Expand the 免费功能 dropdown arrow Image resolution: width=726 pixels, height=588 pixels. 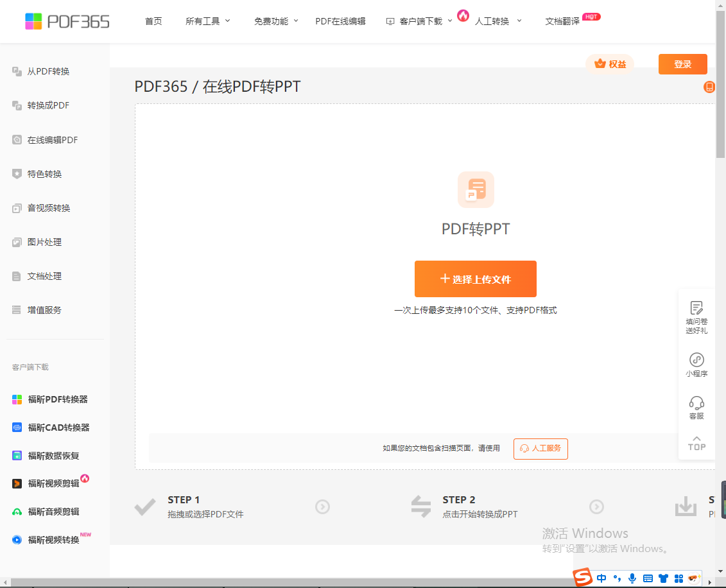coord(296,21)
